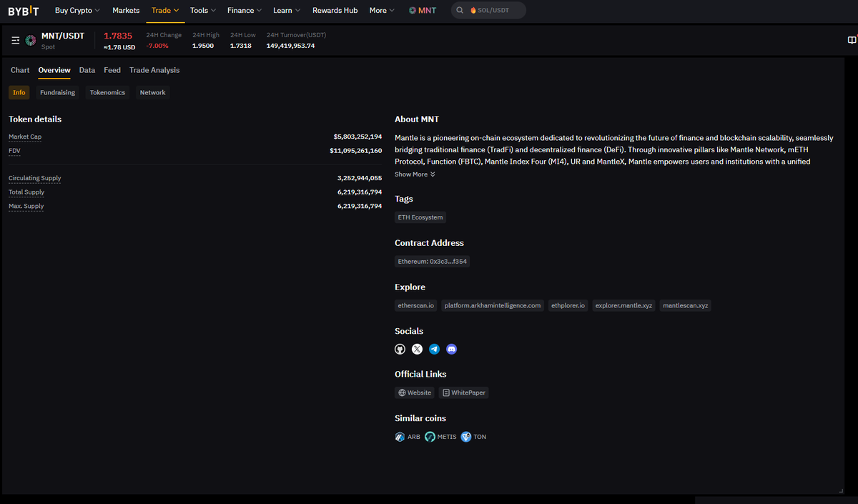Click the Bybit logo
This screenshot has width=858, height=504.
(24, 10)
